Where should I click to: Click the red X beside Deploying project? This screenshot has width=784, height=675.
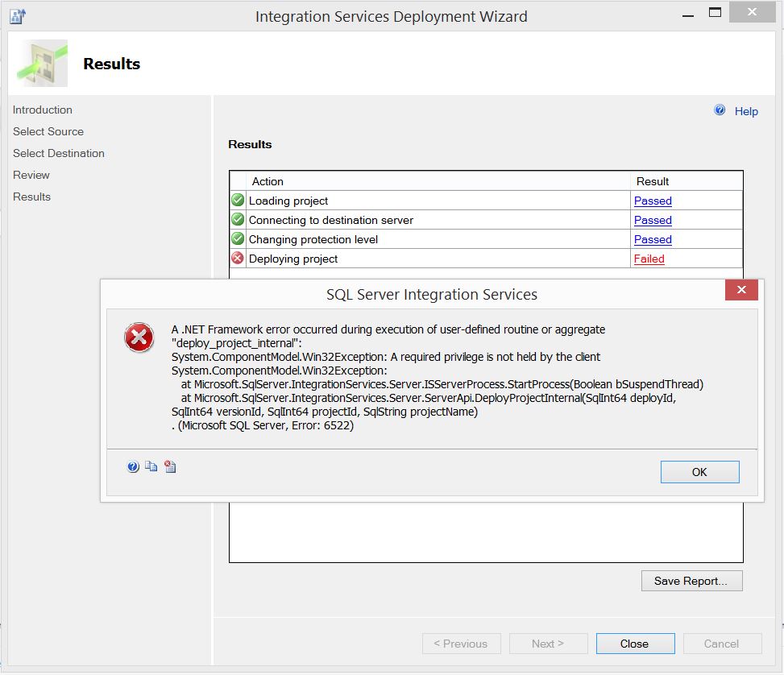point(237,258)
